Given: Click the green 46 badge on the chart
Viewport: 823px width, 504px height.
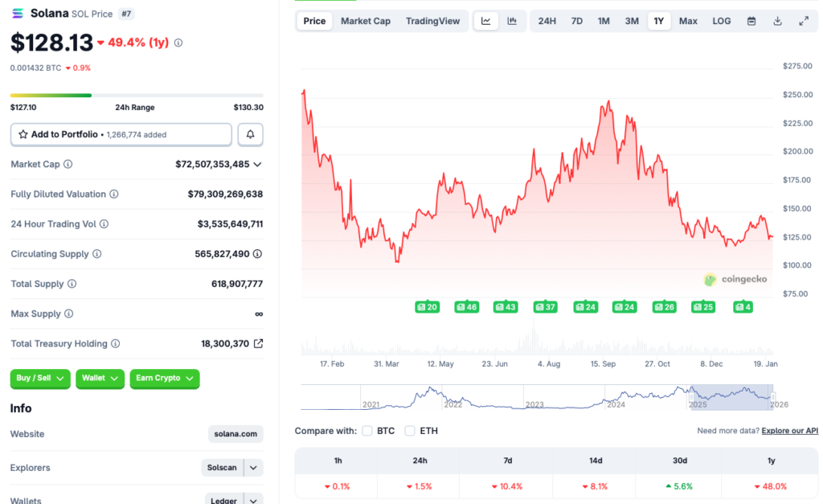Looking at the screenshot, I should 466,306.
